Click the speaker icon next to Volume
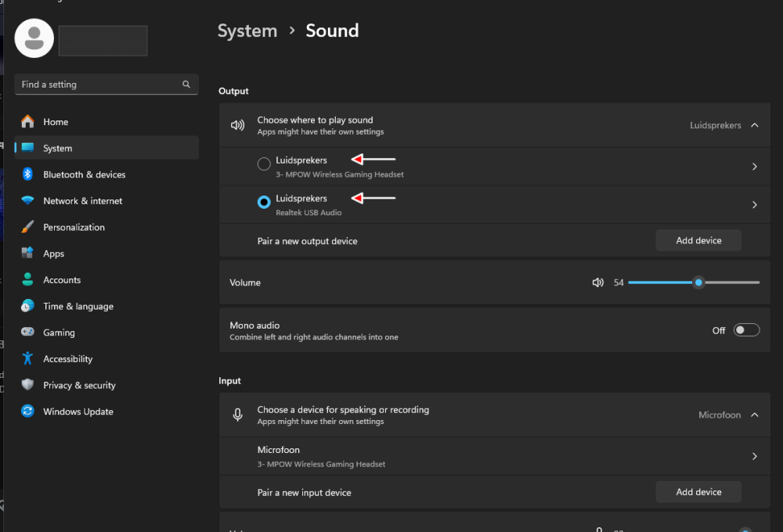This screenshot has width=783, height=532. point(598,282)
